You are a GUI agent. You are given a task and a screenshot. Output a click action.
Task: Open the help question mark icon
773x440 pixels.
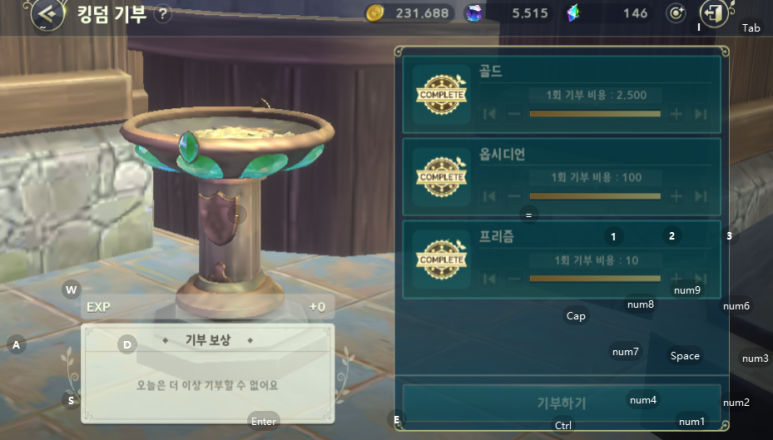(x=163, y=14)
